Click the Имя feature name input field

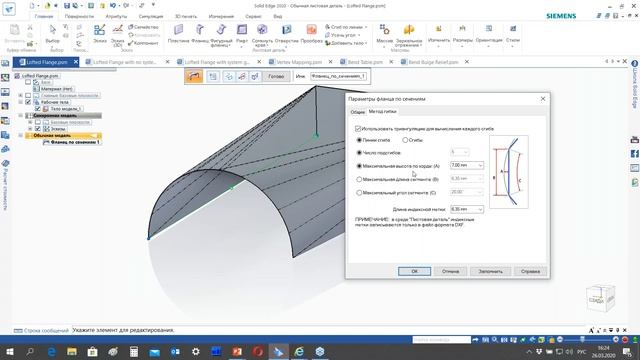click(x=338, y=76)
